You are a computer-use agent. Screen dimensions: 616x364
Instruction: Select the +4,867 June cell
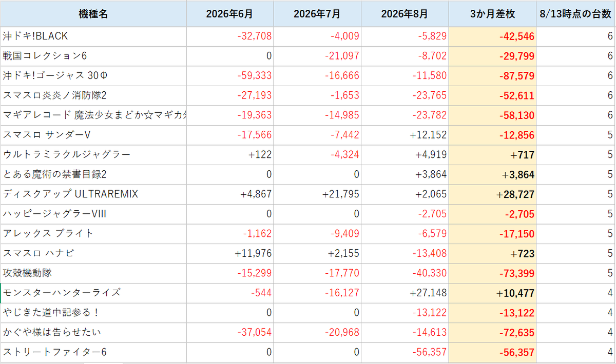(230, 194)
